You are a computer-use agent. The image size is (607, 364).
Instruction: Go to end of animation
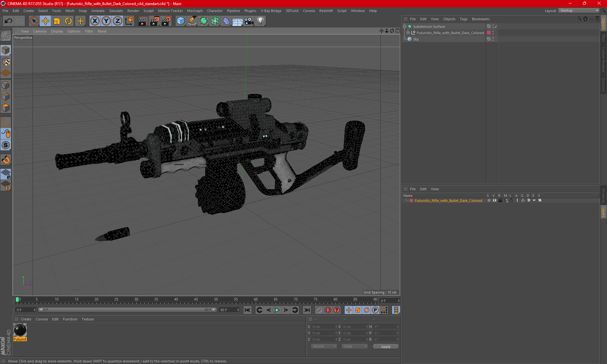307,310
